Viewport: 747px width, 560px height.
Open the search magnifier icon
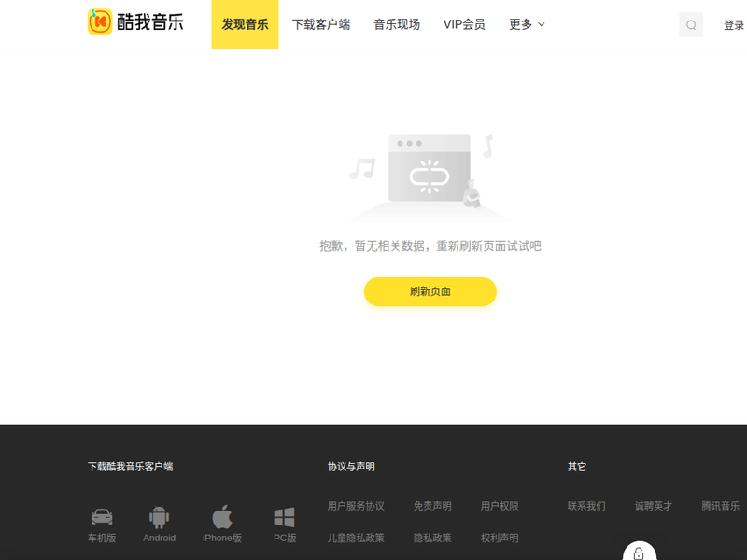[691, 25]
